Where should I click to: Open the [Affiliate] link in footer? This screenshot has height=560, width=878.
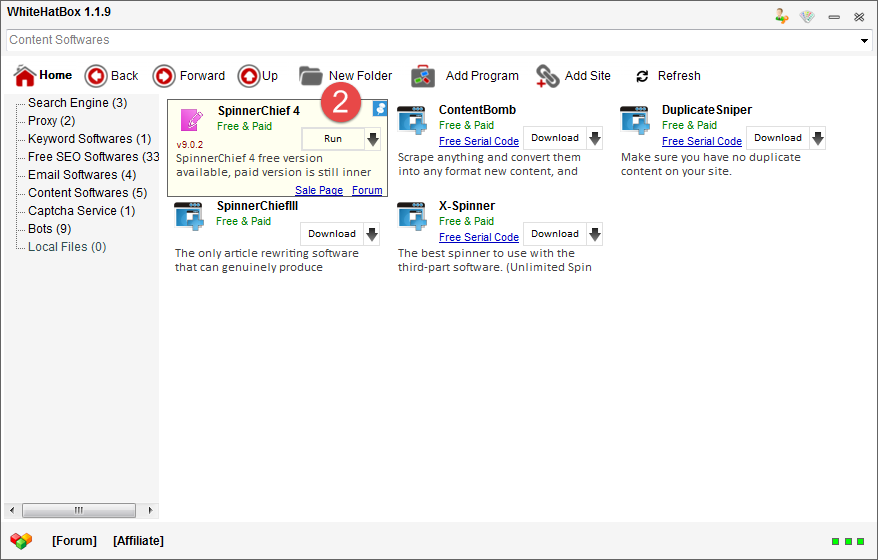pyautogui.click(x=138, y=540)
